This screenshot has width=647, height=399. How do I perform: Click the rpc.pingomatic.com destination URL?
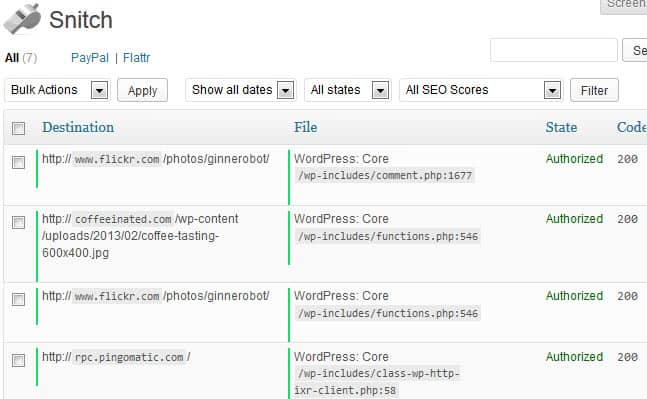[x=116, y=357]
